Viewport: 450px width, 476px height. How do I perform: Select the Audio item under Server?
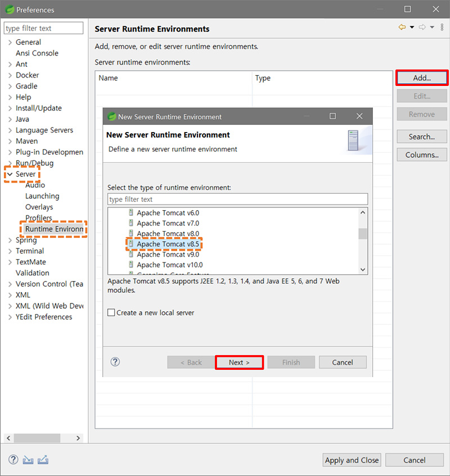click(35, 185)
